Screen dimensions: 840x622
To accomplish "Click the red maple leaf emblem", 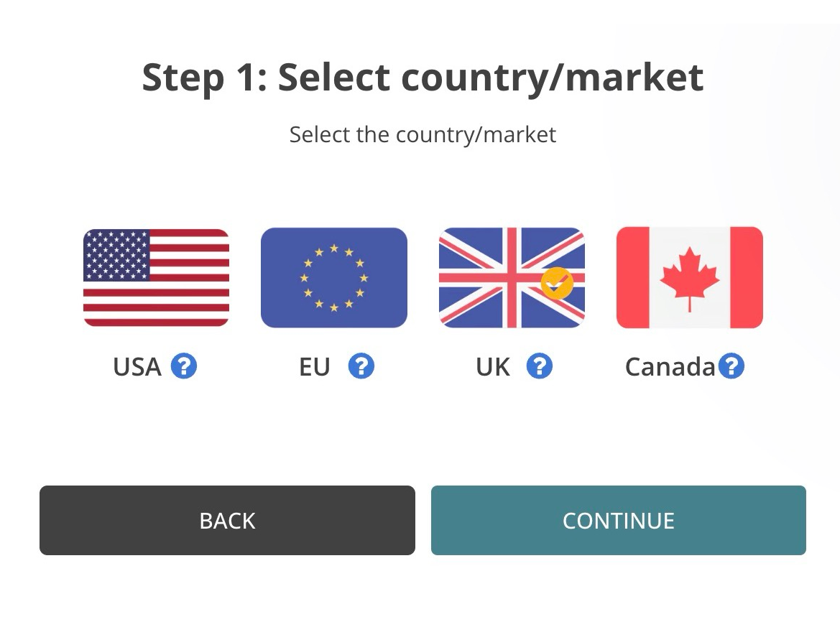I will [x=689, y=276].
